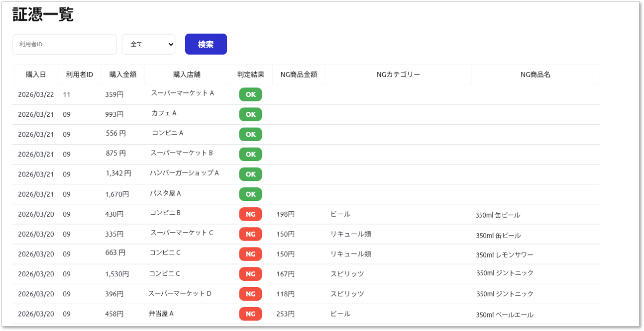Click コンビニ C in the 1,530円 row
This screenshot has width=644, height=331.
165,273
